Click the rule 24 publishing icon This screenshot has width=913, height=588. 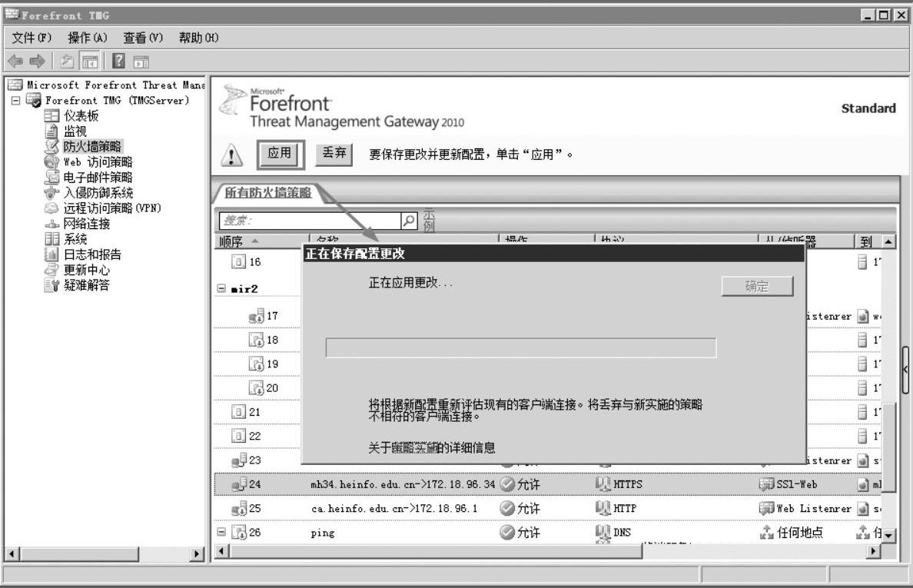coord(239,484)
